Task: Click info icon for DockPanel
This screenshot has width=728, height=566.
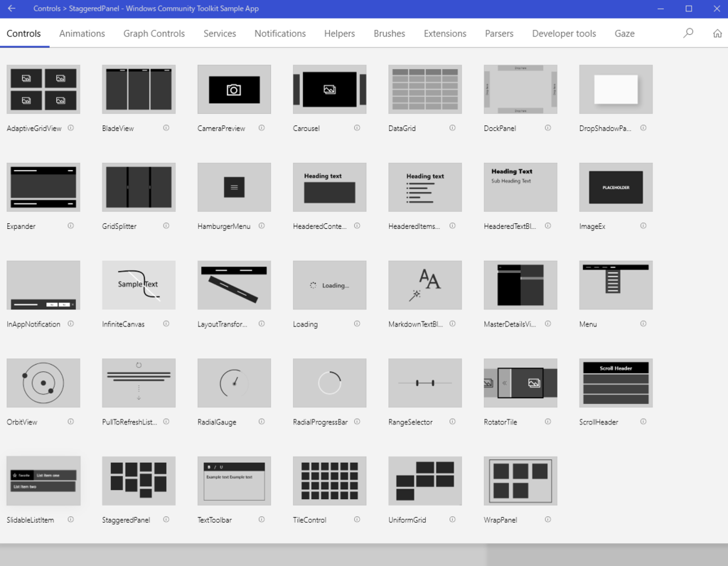Action: 548,128
